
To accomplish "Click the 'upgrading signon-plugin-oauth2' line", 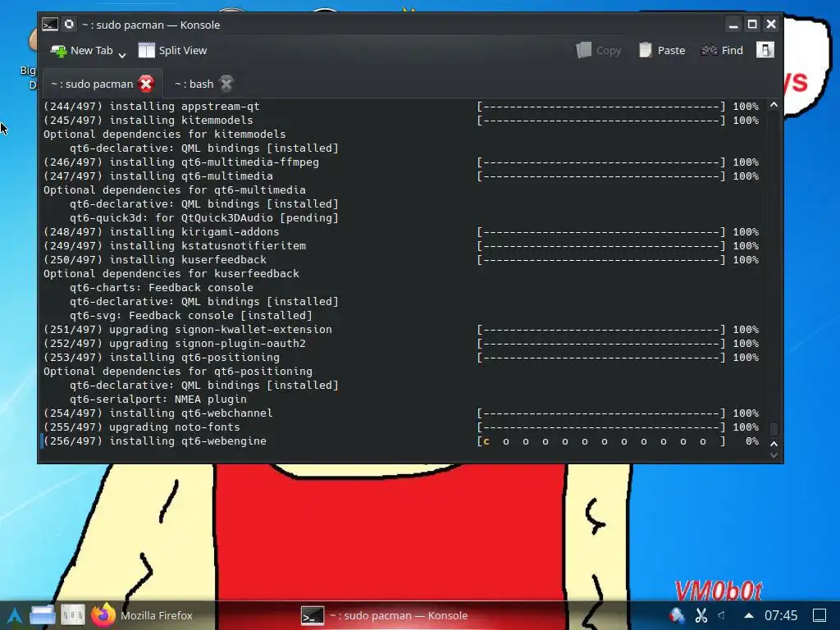I will pos(175,344).
